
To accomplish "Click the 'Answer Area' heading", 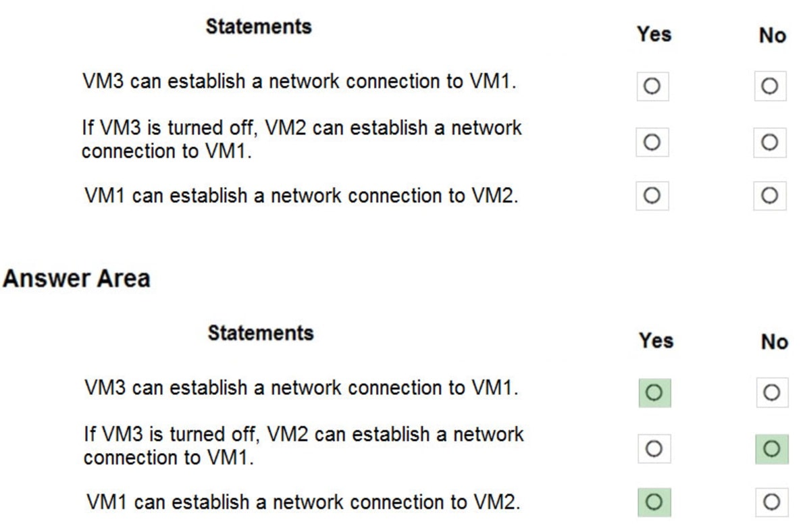I will coord(76,278).
